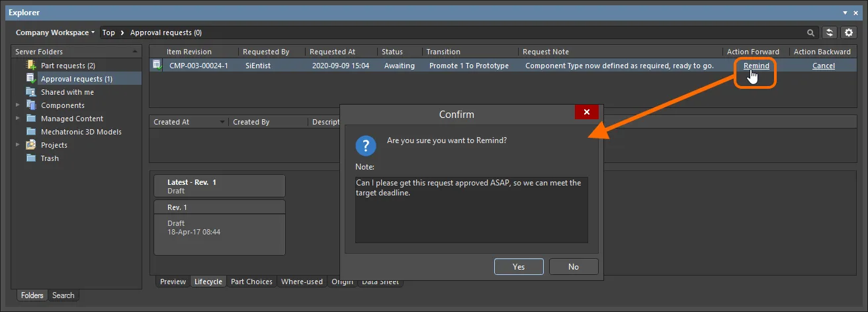Click Yes in the Confirm dialog
The width and height of the screenshot is (868, 312).
[519, 266]
